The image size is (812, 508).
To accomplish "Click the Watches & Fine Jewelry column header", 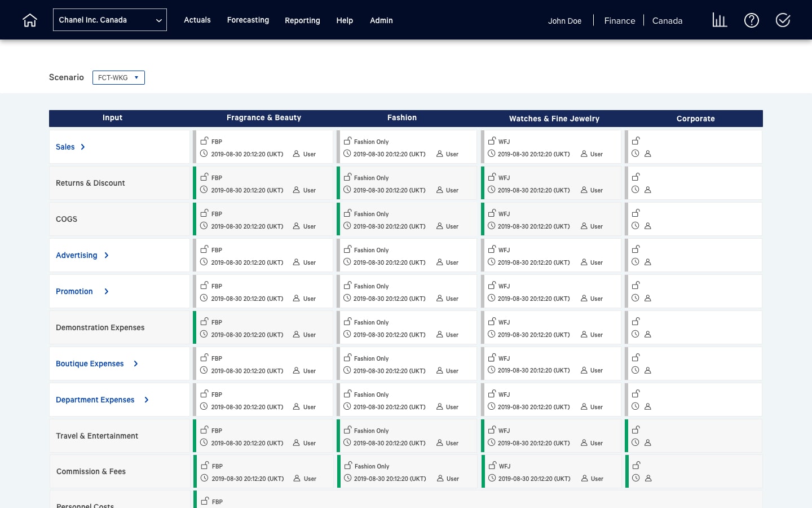I will 554,119.
